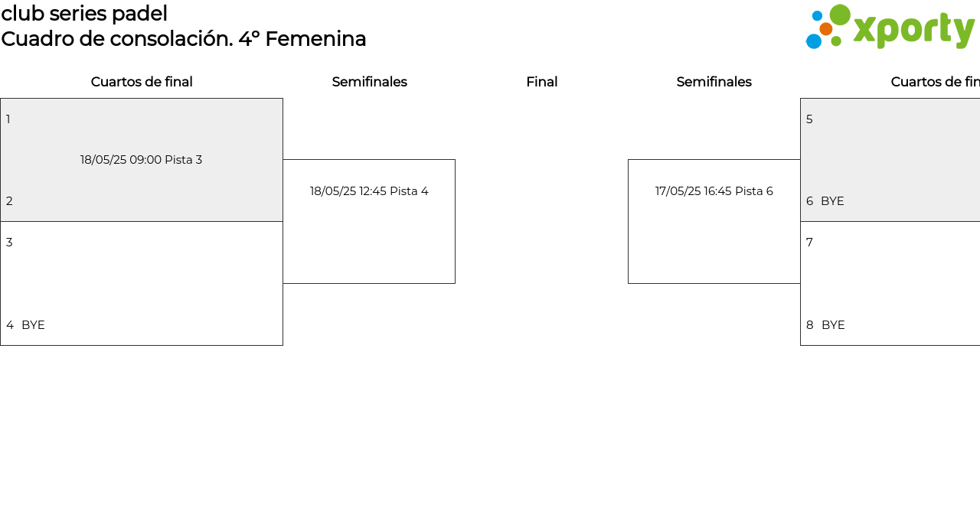Select the 'Final' round header
This screenshot has height=508, width=980.
[x=541, y=82]
